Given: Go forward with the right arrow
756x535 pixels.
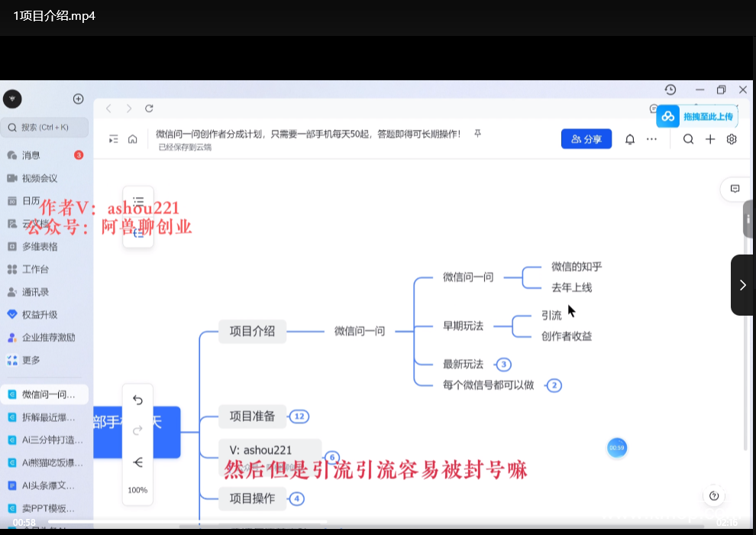Looking at the screenshot, I should (129, 109).
